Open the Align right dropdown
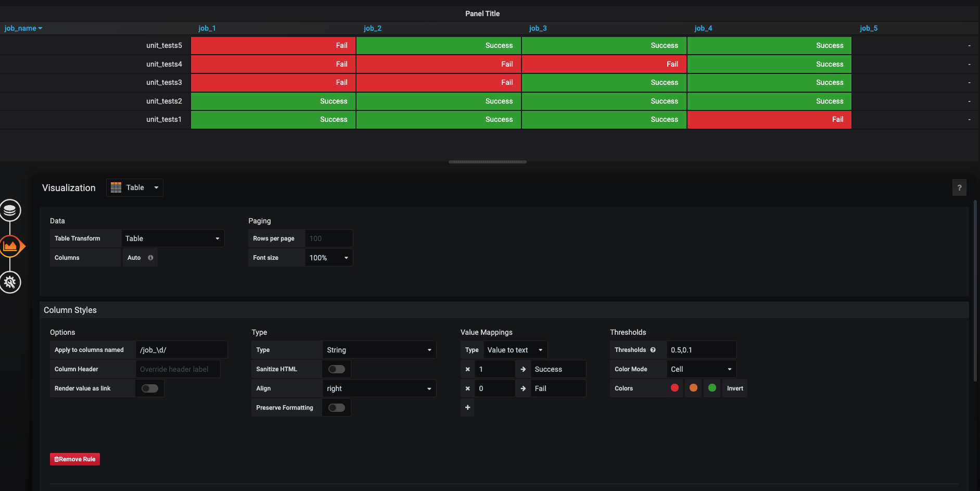The image size is (980, 491). (x=379, y=388)
